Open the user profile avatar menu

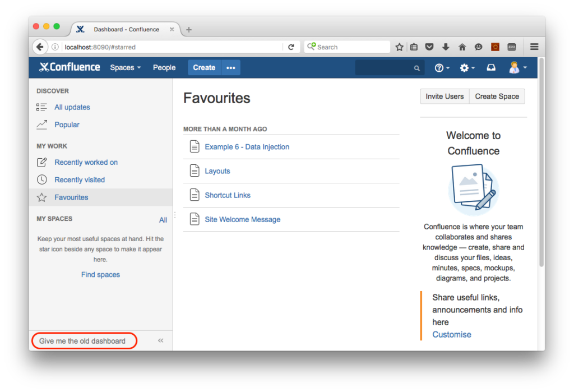[x=517, y=67]
